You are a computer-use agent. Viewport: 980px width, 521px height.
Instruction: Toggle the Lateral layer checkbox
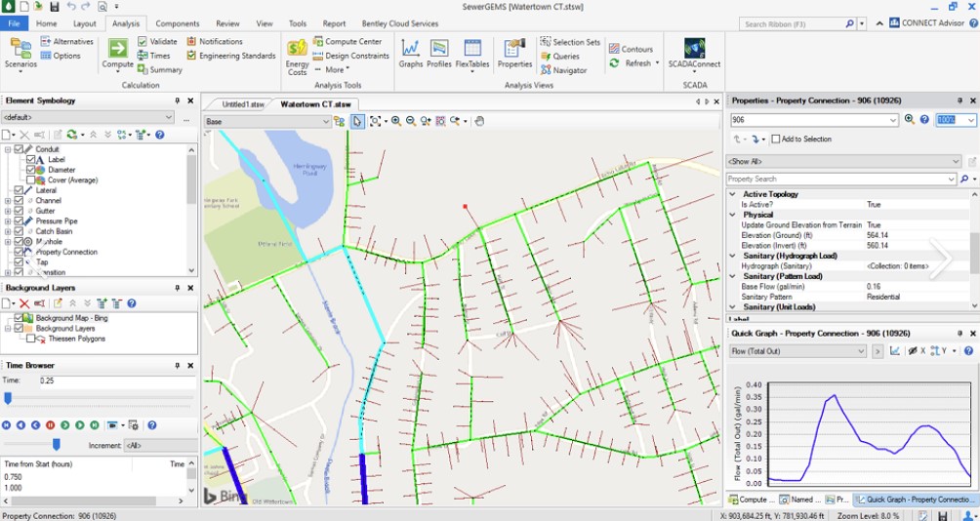19,190
